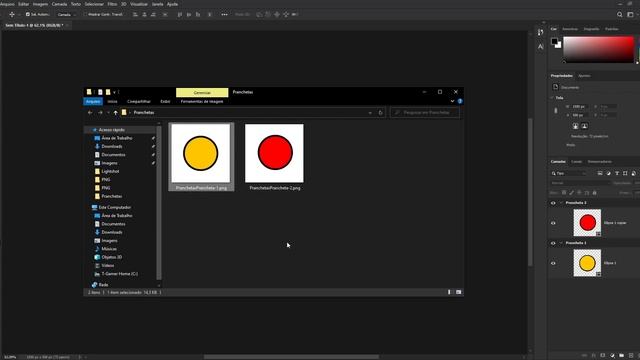Select Este Computador in Explorer sidebar

[115, 207]
